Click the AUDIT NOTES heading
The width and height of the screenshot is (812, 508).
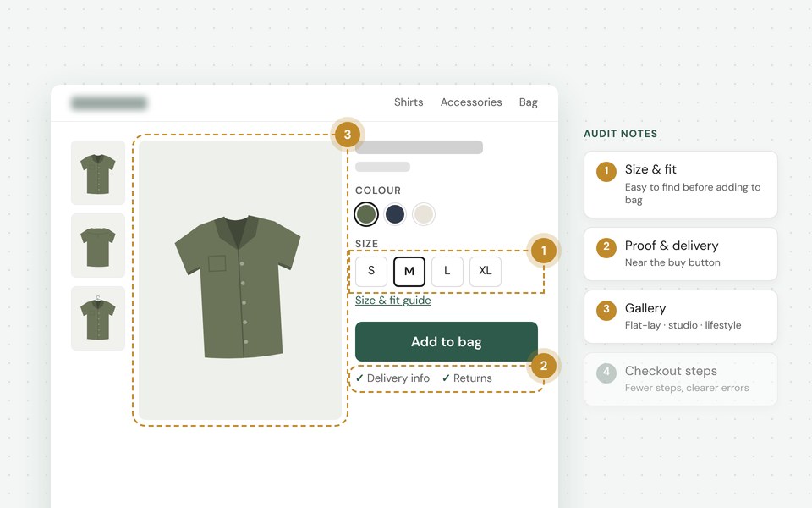620,134
